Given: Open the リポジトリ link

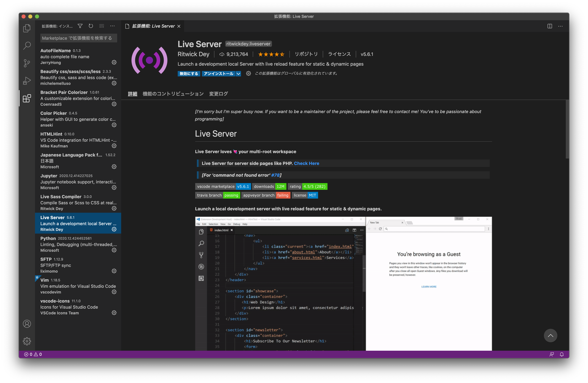Looking at the screenshot, I should pos(306,54).
